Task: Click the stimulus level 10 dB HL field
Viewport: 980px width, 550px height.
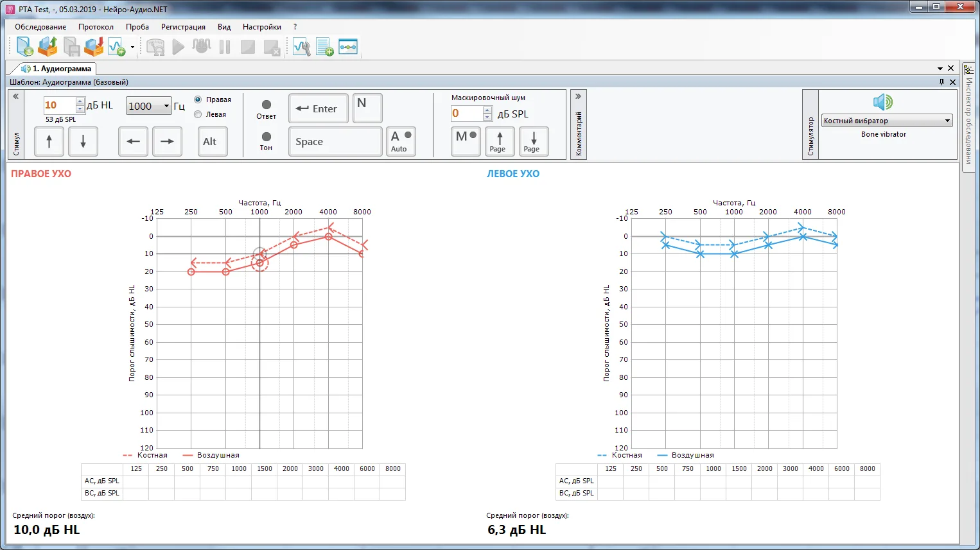Action: tap(59, 105)
